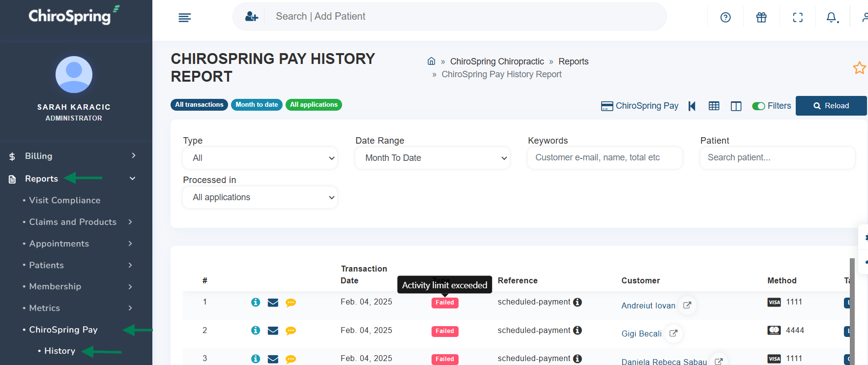
Task: Switch to table grid view icon
Action: tap(714, 106)
